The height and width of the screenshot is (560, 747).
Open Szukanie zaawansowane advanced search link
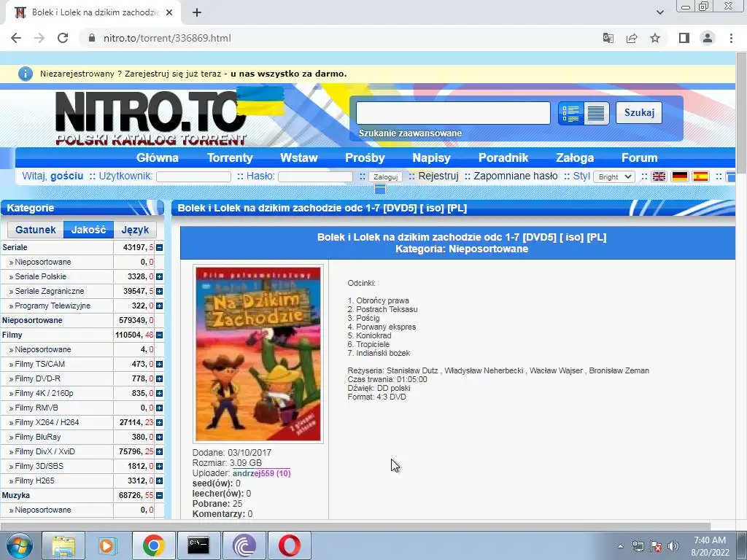410,133
